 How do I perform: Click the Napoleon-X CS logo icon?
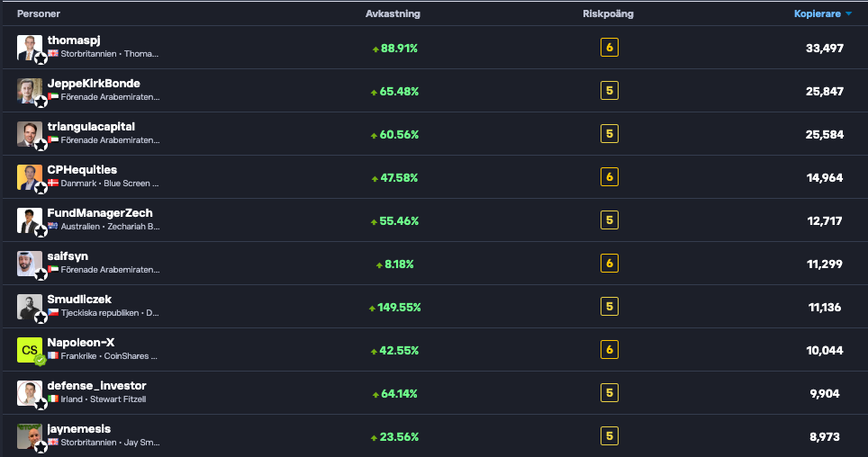coord(29,349)
